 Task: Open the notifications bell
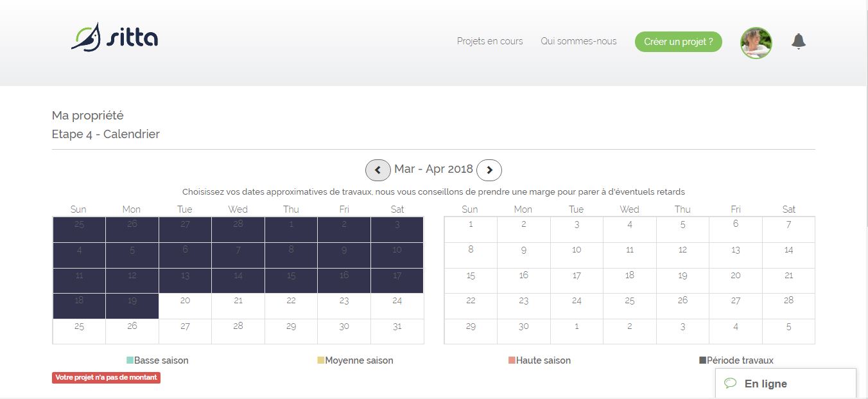click(799, 42)
